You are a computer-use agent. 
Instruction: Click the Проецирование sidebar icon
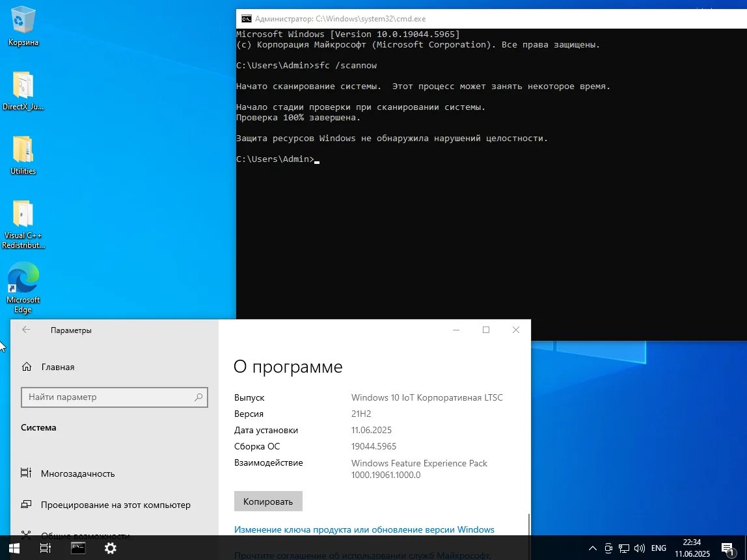tap(26, 504)
